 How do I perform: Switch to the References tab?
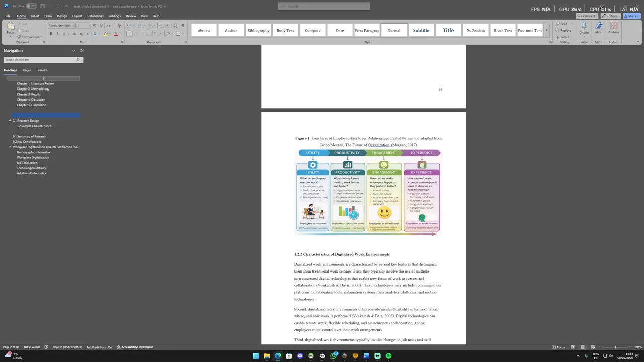(x=95, y=16)
